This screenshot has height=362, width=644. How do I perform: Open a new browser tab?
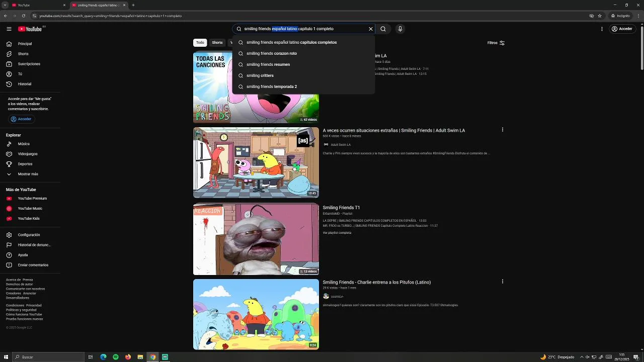[133, 5]
